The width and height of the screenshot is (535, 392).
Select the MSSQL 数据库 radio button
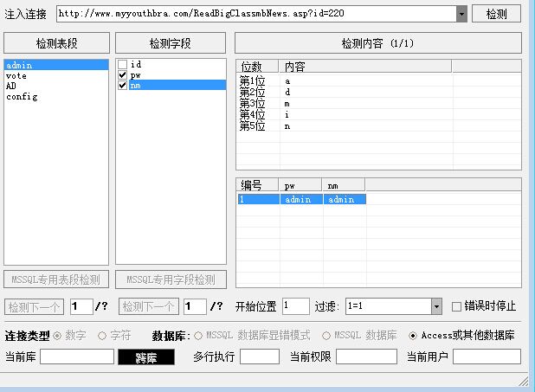(x=326, y=336)
